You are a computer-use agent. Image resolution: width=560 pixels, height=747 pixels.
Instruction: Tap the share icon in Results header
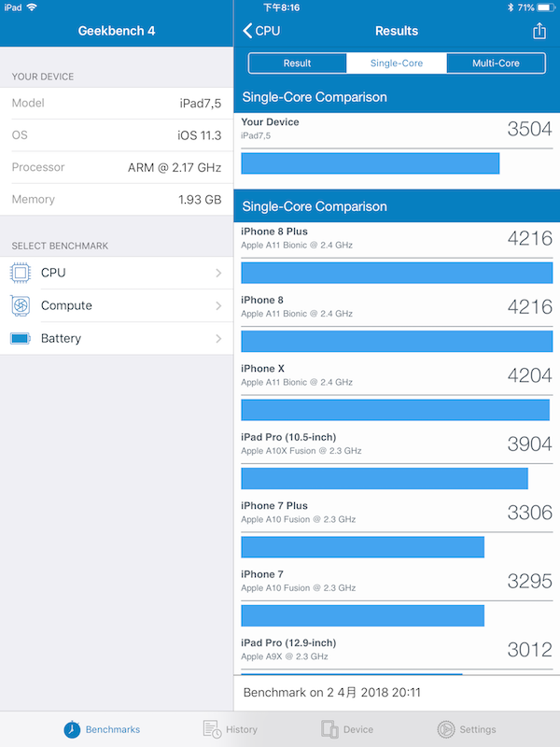(x=539, y=31)
